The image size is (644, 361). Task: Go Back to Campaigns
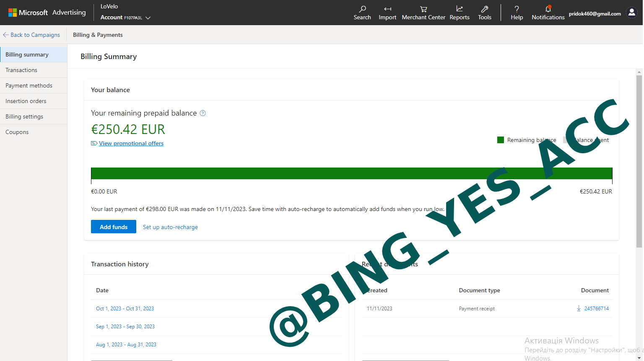coord(31,35)
